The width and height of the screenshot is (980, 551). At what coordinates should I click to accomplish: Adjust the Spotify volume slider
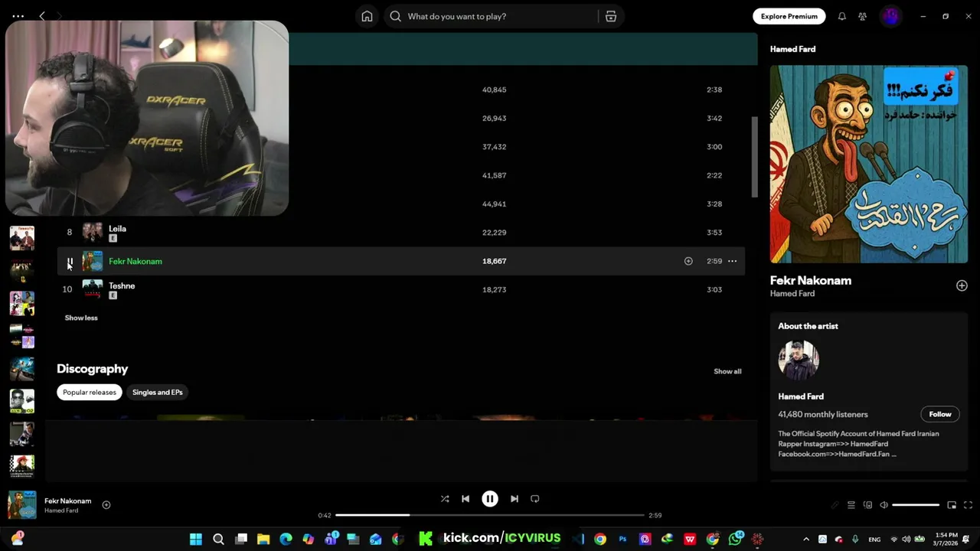[916, 505]
